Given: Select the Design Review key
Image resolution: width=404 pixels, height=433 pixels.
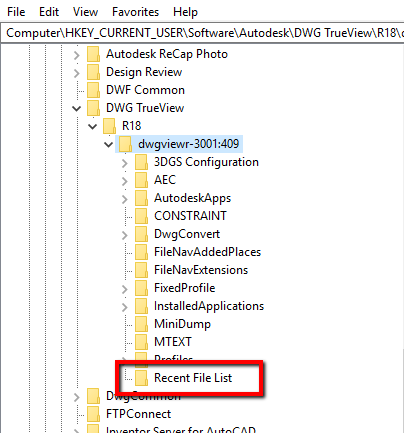Looking at the screenshot, I should coord(144,72).
